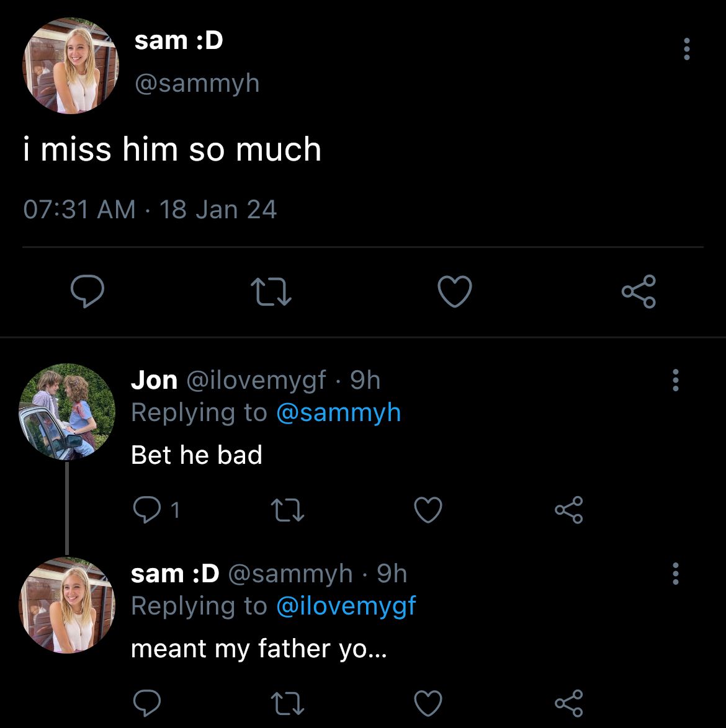Open reply thread on Jon's 'Bet he bad'

[148, 509]
